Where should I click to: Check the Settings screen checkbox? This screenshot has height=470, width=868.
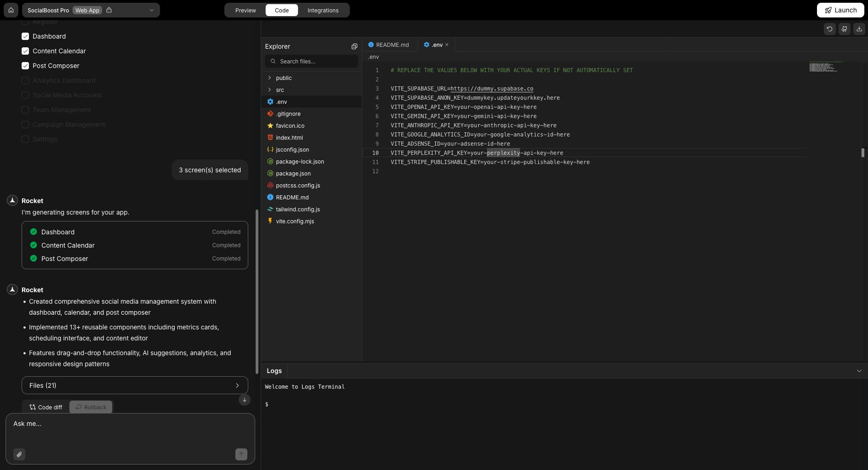25,139
